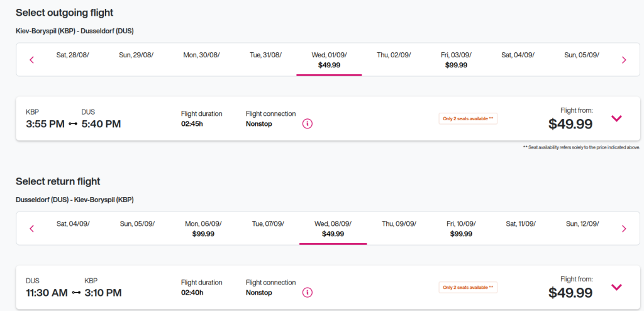Click return 'Only 2 seats available' badge

[x=468, y=287]
